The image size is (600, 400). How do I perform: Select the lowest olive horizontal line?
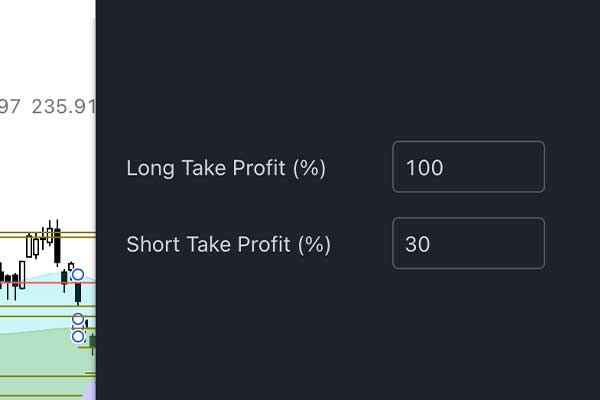[x=40, y=395]
